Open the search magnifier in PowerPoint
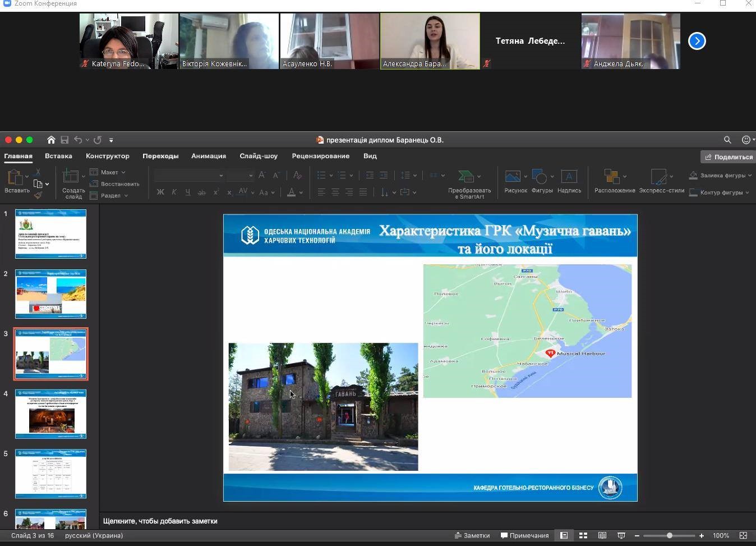The height and width of the screenshot is (546, 756). tap(727, 140)
